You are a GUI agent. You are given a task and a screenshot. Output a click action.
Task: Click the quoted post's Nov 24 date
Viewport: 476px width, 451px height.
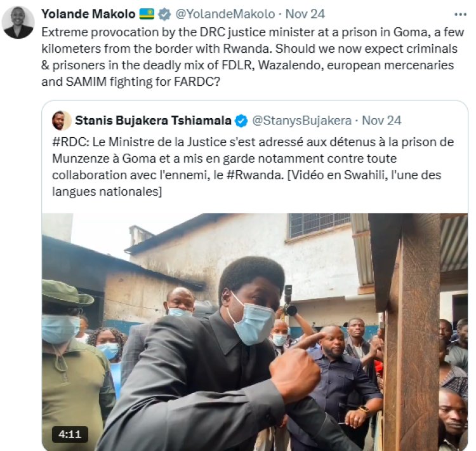coord(381,120)
